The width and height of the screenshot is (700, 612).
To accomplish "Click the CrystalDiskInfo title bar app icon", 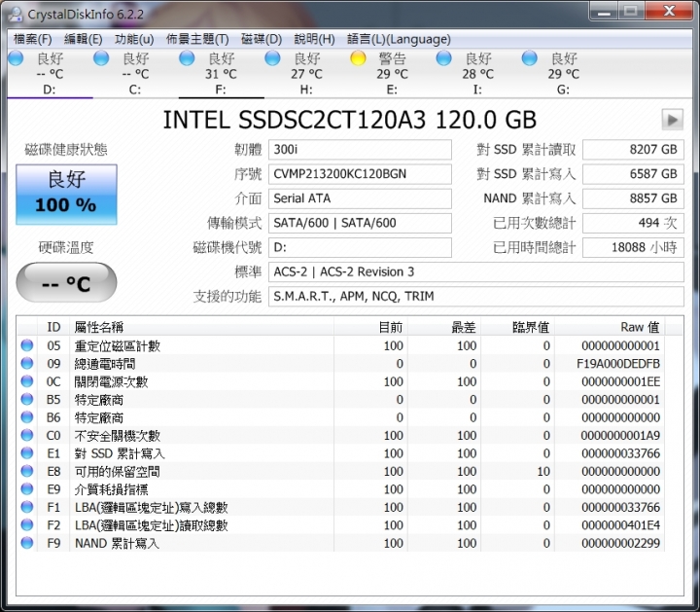I will (16, 14).
